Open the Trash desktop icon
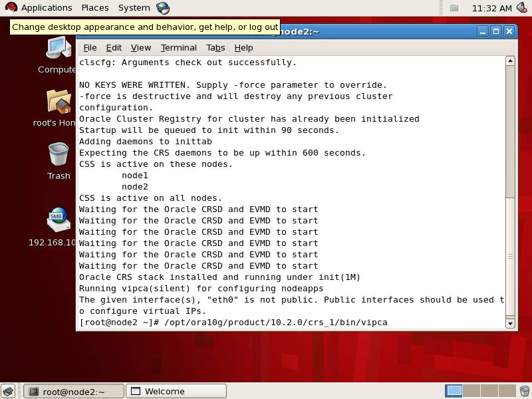 pyautogui.click(x=59, y=161)
